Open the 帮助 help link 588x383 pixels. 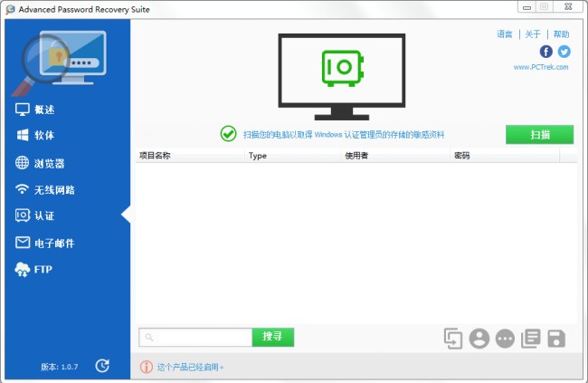click(562, 34)
